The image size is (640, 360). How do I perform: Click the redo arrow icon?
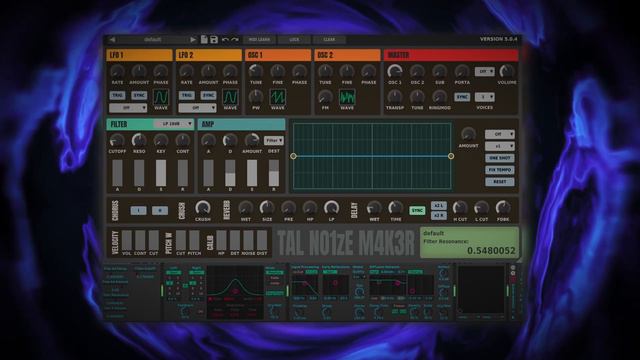pyautogui.click(x=235, y=40)
